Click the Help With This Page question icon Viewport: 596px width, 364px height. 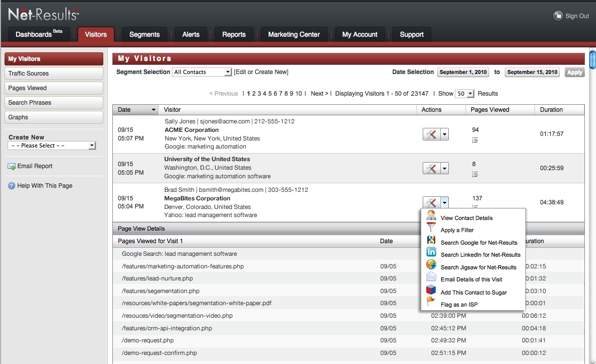click(12, 186)
